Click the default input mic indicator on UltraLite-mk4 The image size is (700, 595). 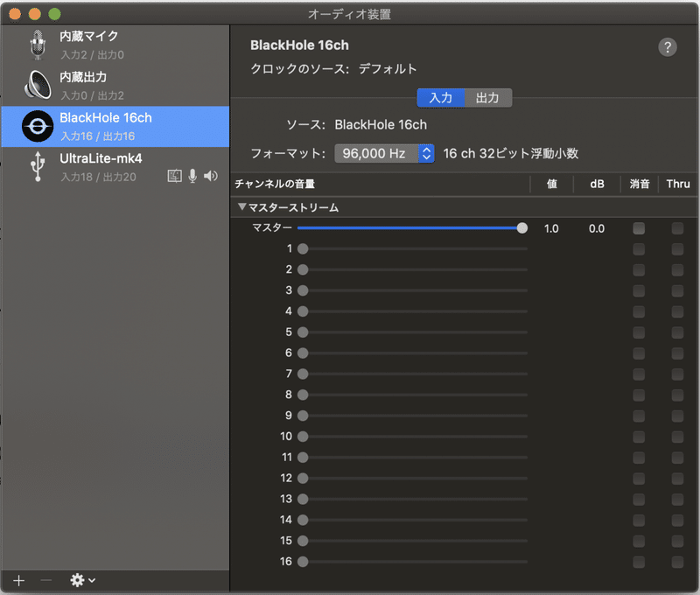tap(192, 175)
